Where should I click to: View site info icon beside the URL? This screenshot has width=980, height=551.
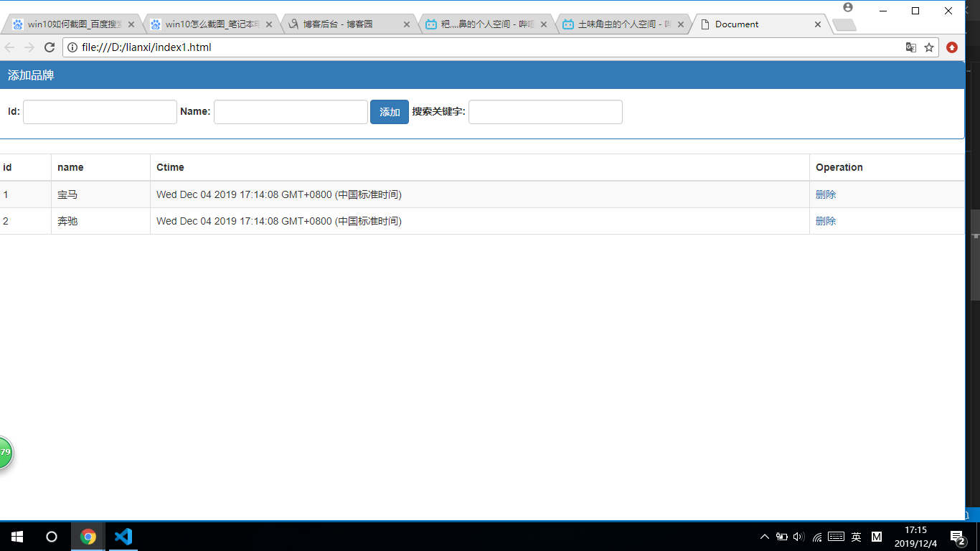[x=72, y=47]
